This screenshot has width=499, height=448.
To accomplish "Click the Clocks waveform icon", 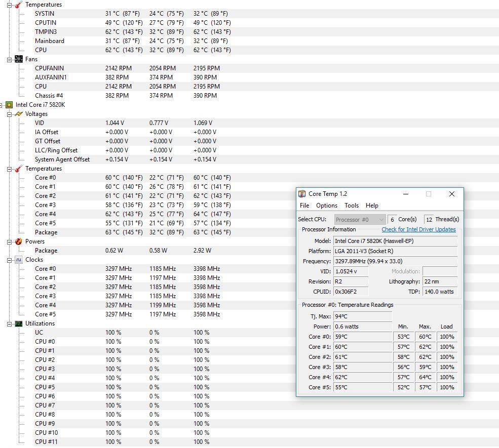I will pyautogui.click(x=19, y=260).
